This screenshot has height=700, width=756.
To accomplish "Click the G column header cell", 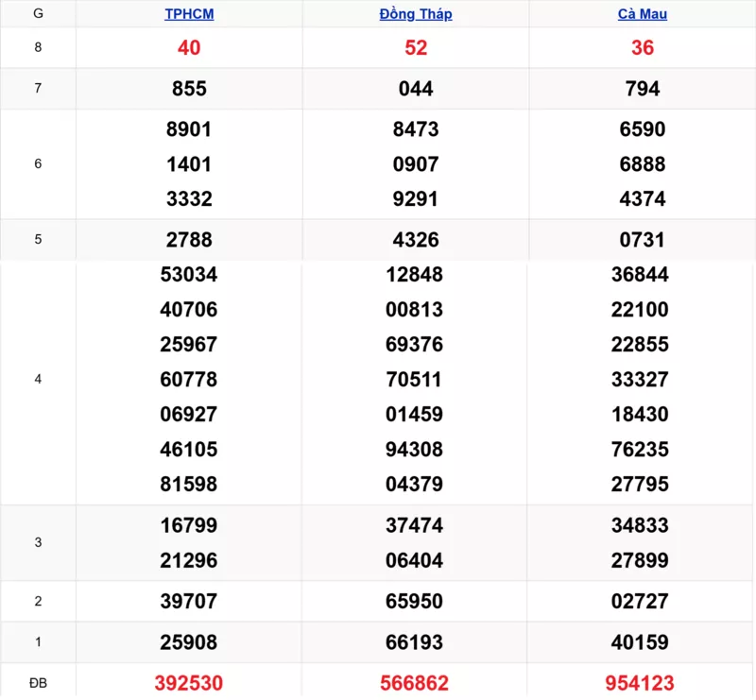I will coord(38,14).
